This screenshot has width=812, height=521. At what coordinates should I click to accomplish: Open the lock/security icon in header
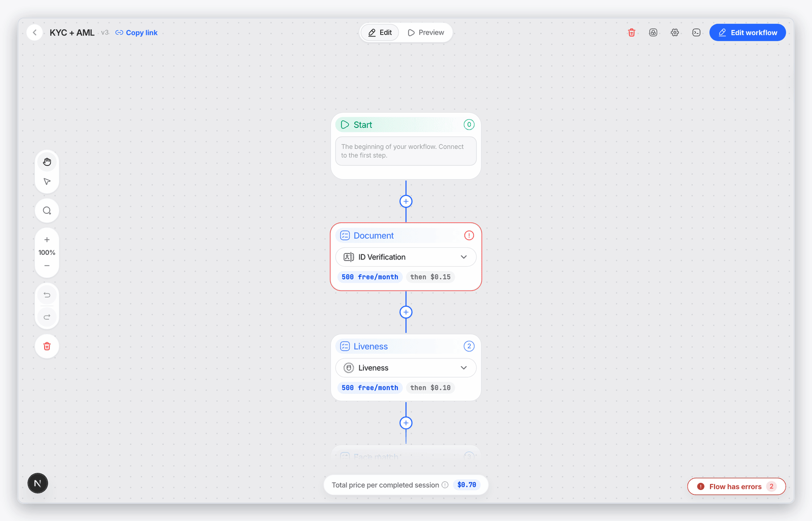(653, 32)
